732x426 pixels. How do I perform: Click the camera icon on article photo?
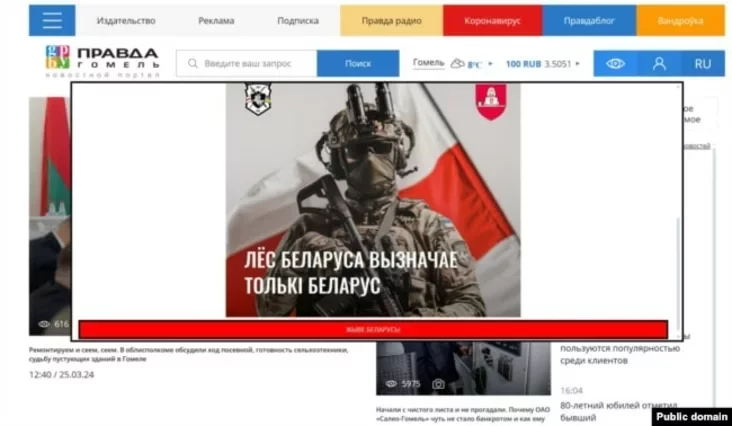(x=438, y=383)
